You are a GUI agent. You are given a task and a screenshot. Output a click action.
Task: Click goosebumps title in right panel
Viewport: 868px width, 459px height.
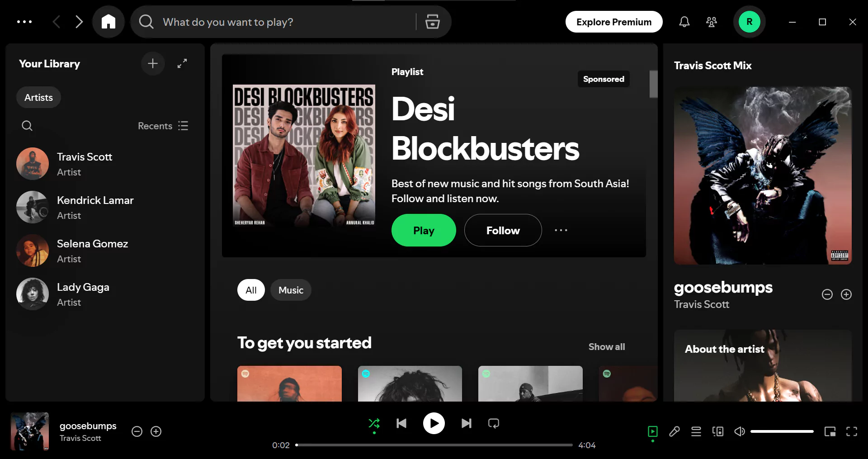pos(723,287)
